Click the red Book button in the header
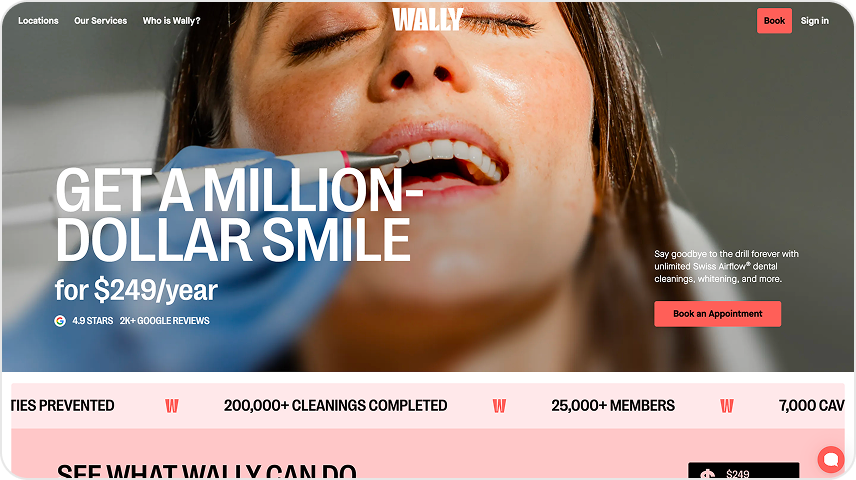Viewport: 856px width, 480px height. point(774,21)
